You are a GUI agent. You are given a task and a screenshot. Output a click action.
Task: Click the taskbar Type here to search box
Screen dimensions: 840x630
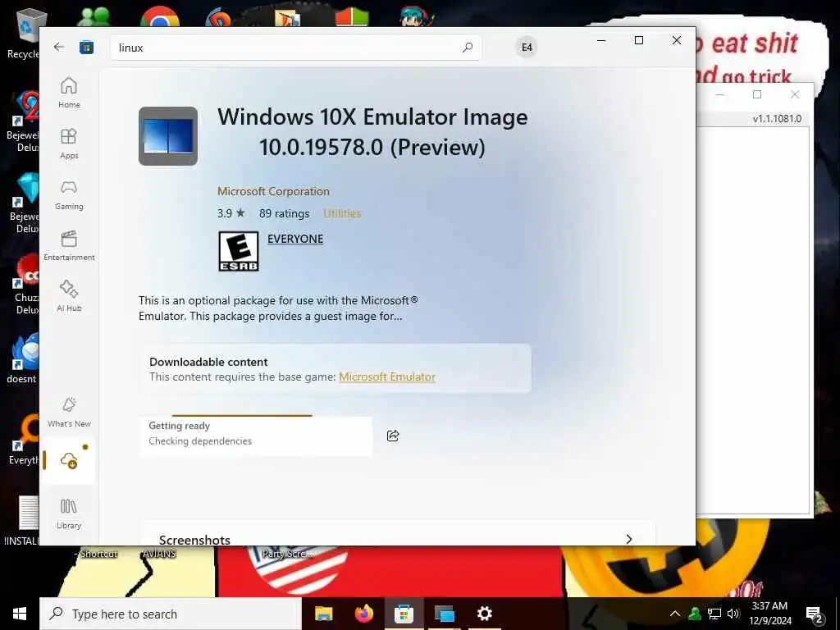(171, 614)
